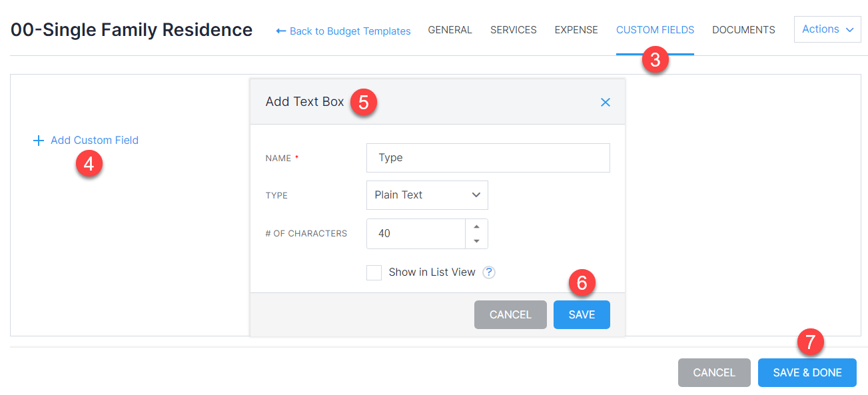868x395 pixels.
Task: Focus the Name input field containing Type
Action: tap(488, 158)
